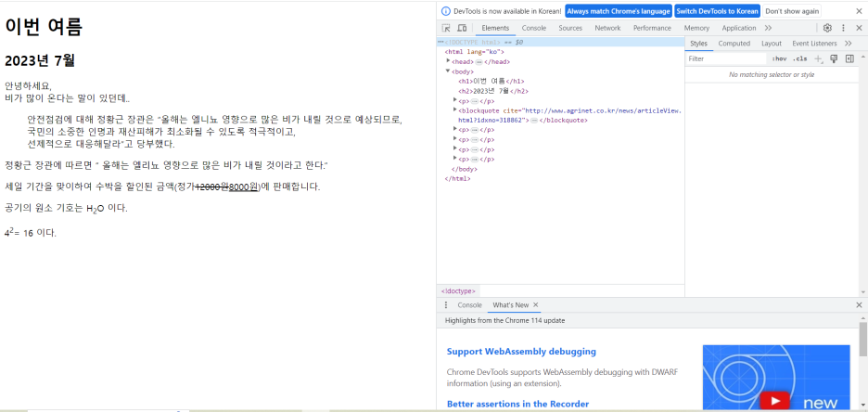Toggle the :hov element state button
Screen dimensions: 868x412
coord(779,58)
